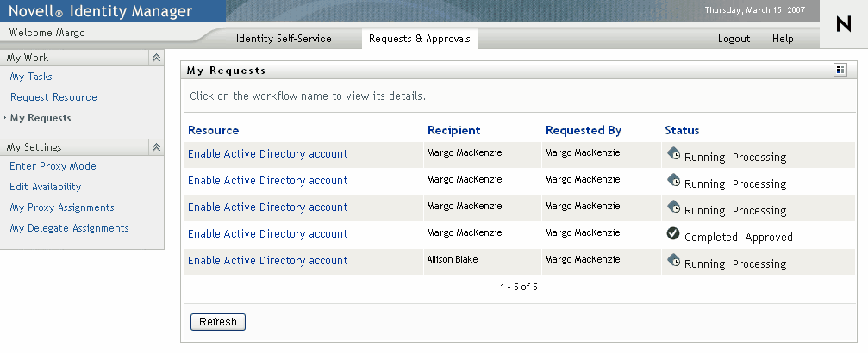This screenshot has height=353, width=868.
Task: Open the Help link
Action: (783, 39)
